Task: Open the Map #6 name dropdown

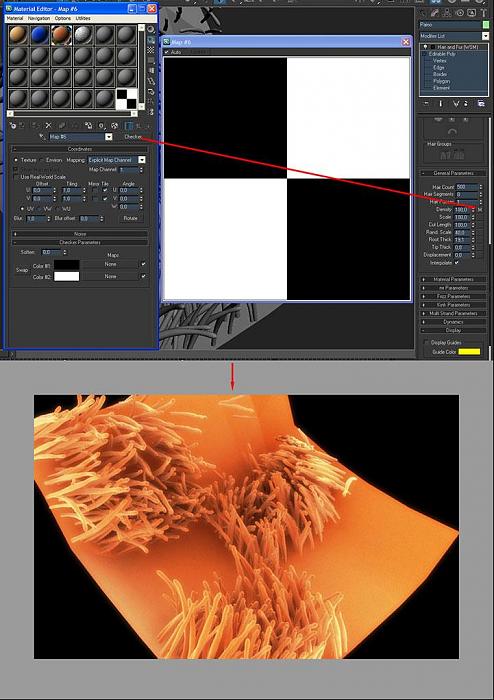Action: (108, 137)
